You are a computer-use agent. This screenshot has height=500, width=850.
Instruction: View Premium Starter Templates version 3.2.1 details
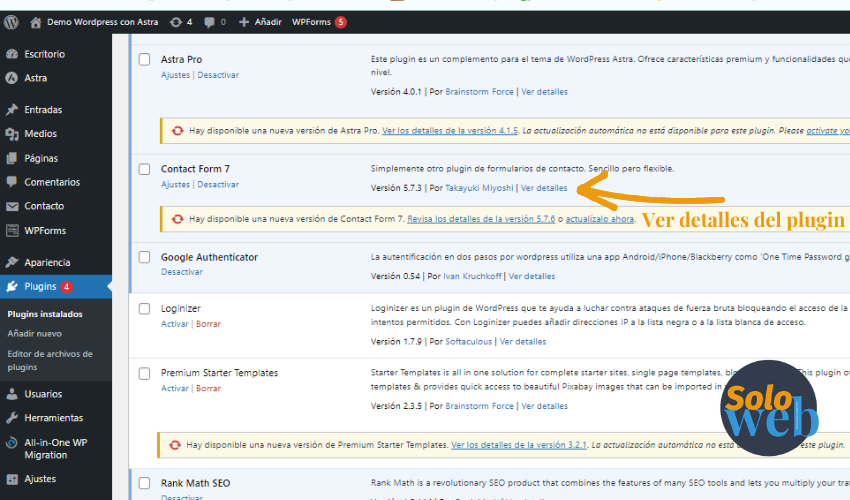point(519,445)
